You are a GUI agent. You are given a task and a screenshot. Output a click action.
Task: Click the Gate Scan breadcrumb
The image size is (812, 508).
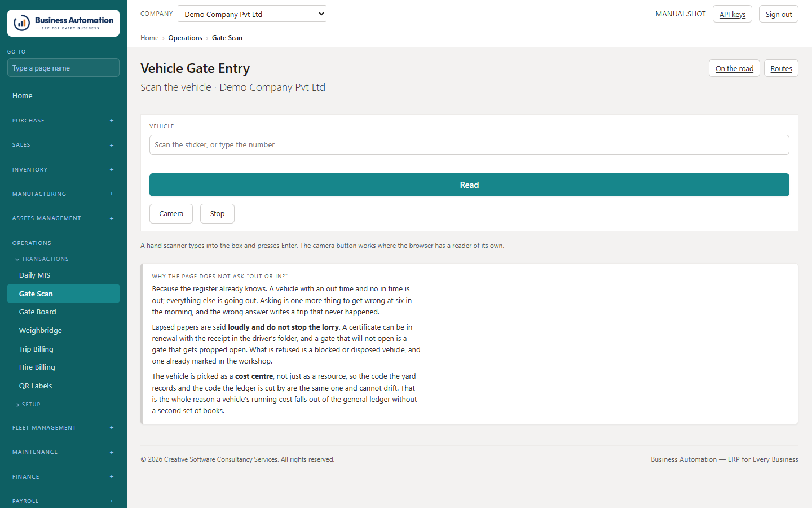click(x=227, y=38)
